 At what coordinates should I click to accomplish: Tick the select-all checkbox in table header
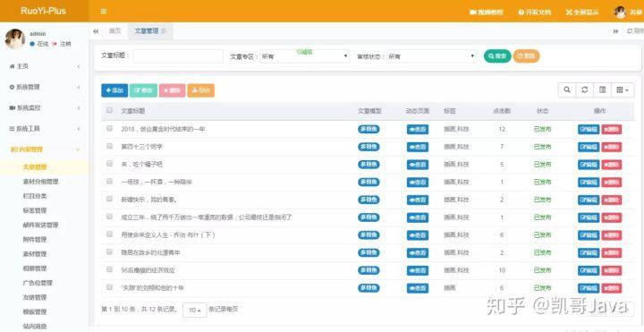tap(110, 110)
